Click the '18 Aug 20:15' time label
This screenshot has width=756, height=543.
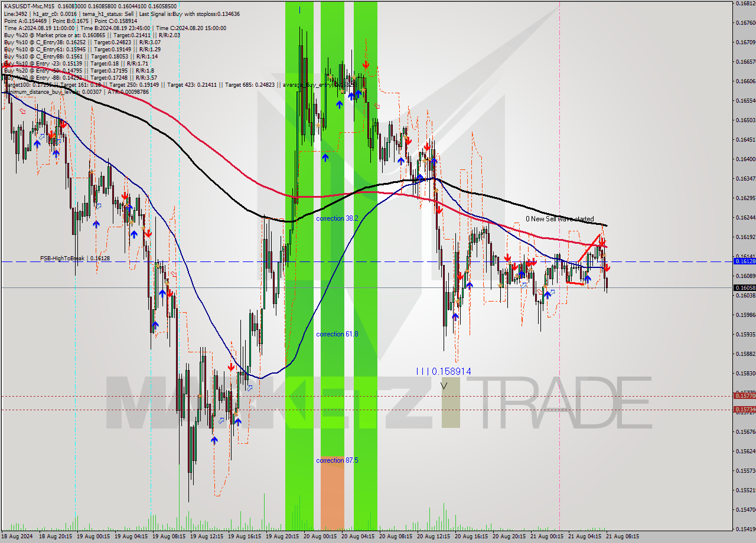click(56, 537)
